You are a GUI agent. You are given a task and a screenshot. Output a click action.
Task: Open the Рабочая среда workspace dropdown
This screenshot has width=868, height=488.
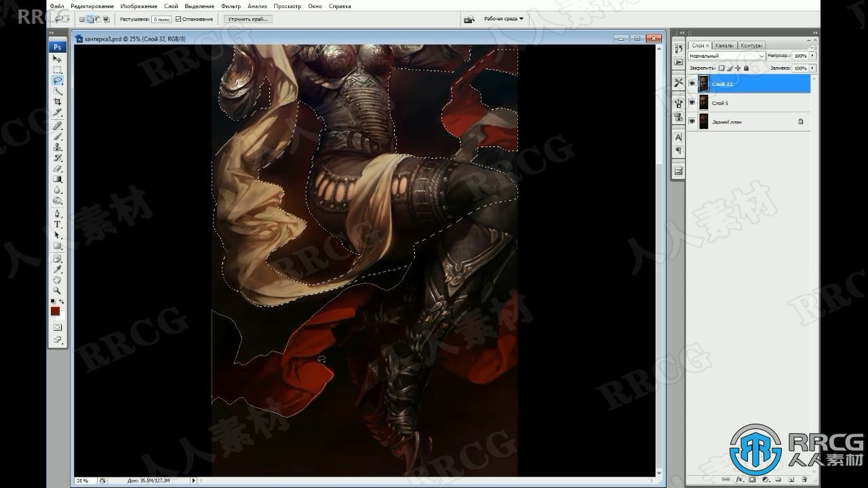(504, 19)
